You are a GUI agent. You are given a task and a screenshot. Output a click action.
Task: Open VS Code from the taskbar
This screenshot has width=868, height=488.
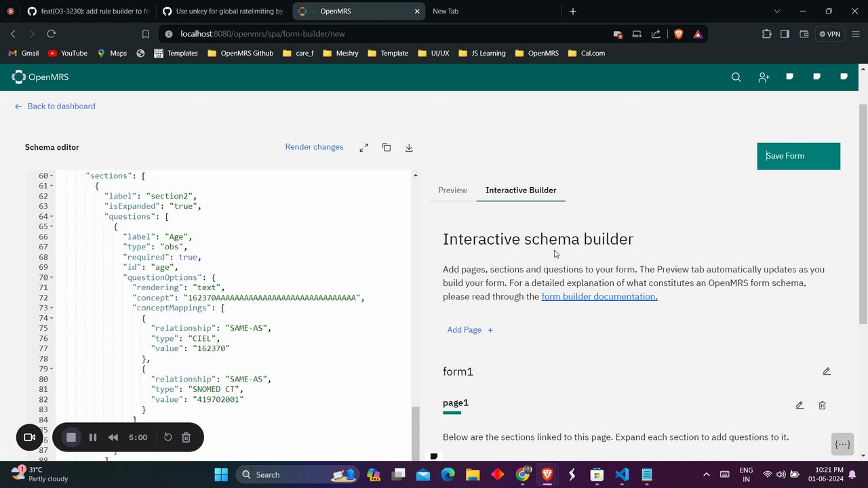pos(622,474)
